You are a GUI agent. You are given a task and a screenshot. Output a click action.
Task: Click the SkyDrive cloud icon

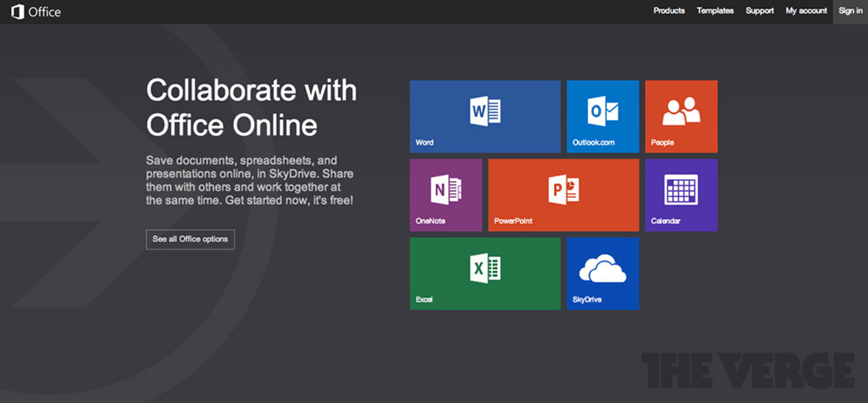[602, 267]
